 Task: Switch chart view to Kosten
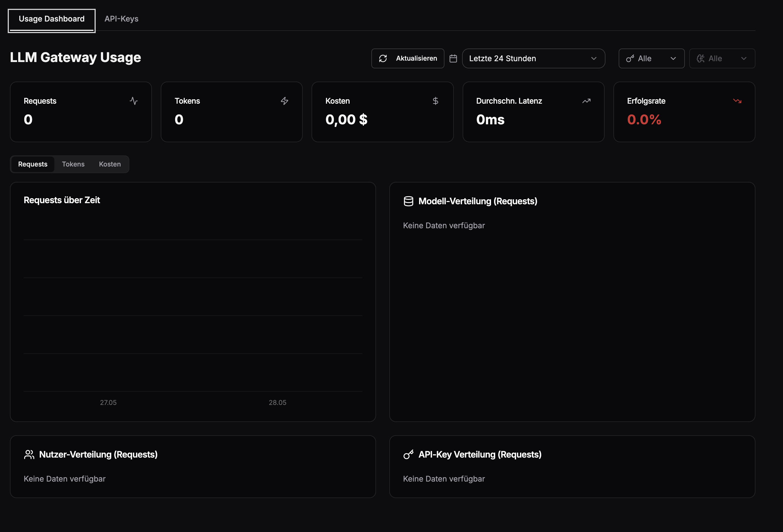pos(110,164)
